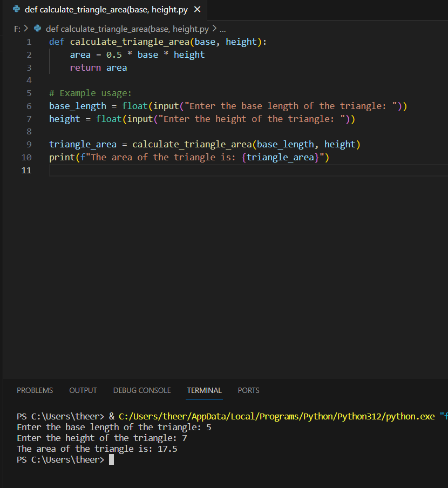Select the calculate_triangle_area editor tab title
Viewport: 448px width, 488px height.
(x=106, y=10)
